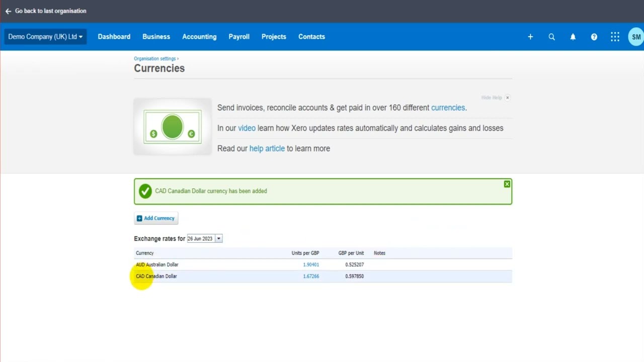Open the help question mark icon
This screenshot has height=362, width=644.
(x=594, y=37)
